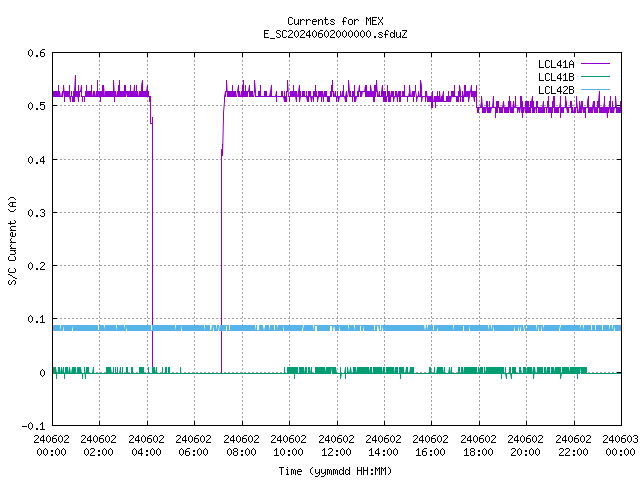Click the LCL41A step down near 18:00
The height and width of the screenshot is (480, 640).
coord(477,100)
